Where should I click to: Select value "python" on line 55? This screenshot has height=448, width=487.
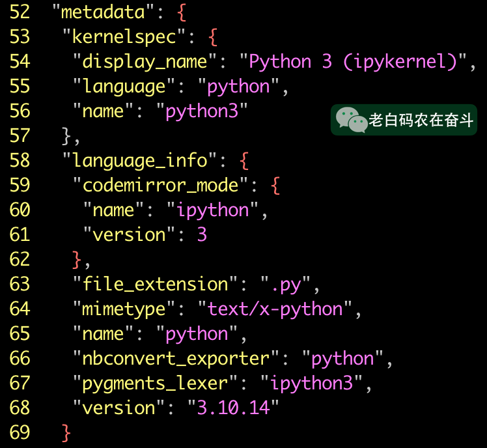point(238,87)
